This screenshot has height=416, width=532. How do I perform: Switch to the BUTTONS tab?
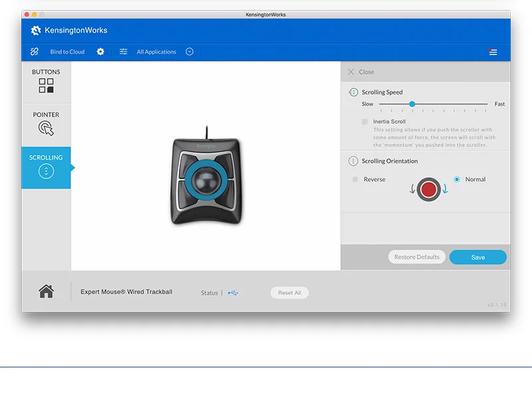pyautogui.click(x=46, y=82)
